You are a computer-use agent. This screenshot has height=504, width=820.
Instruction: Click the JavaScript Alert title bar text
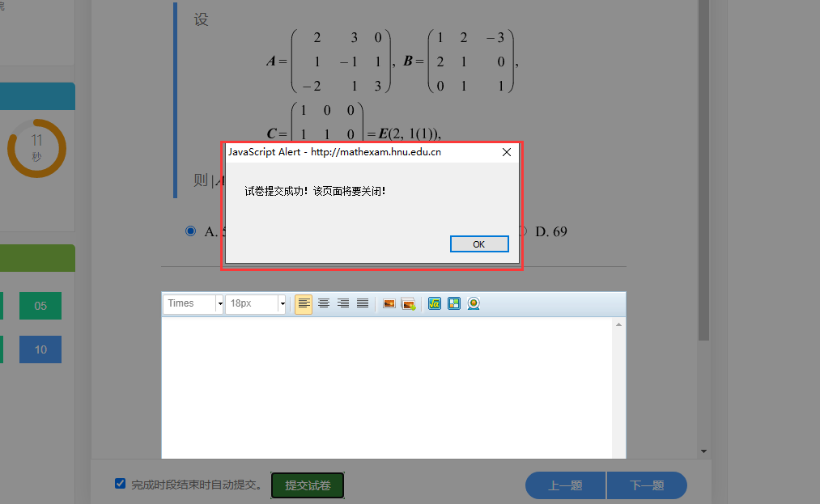point(334,152)
